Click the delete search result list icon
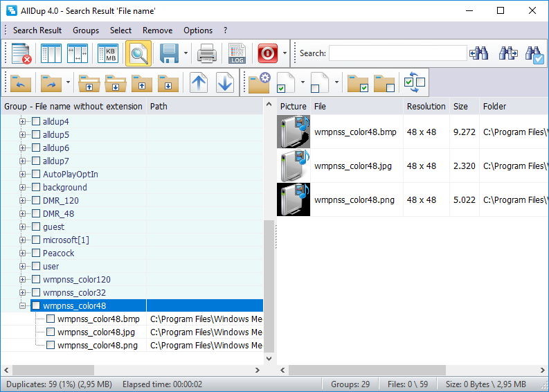This screenshot has height=392, width=549. tap(21, 53)
